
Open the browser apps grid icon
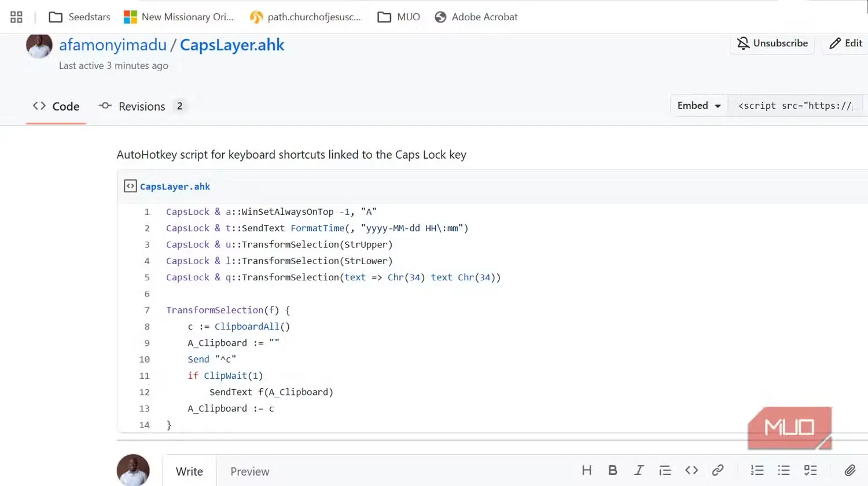(16, 17)
